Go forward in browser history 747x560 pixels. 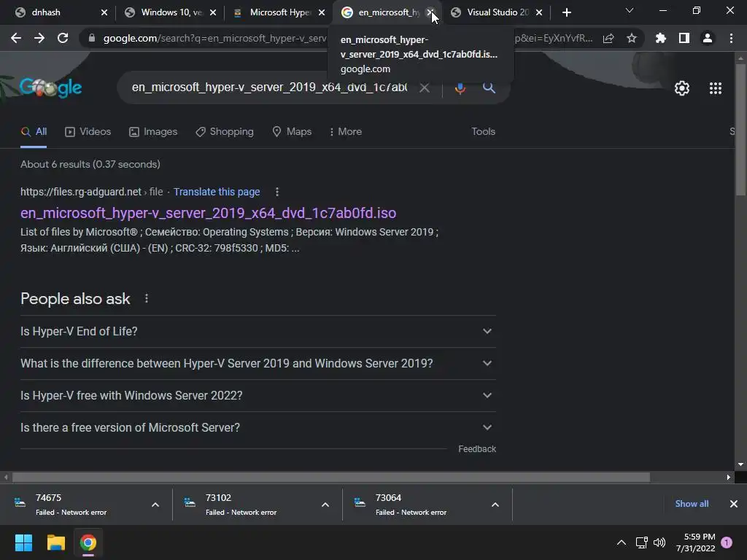click(x=39, y=38)
